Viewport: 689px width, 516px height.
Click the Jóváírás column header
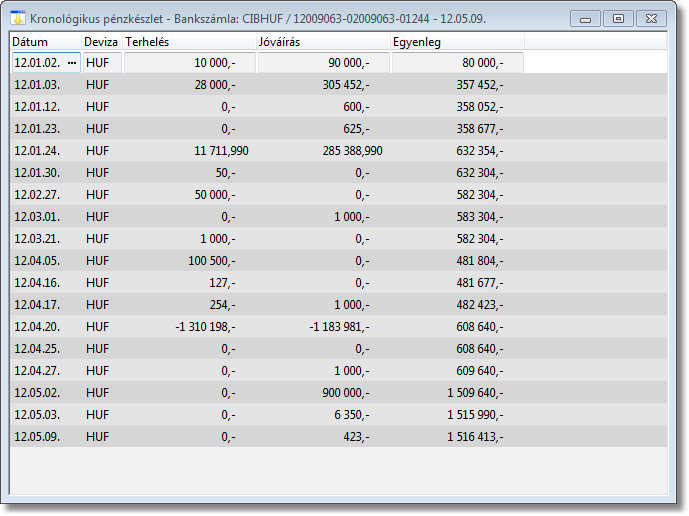323,42
